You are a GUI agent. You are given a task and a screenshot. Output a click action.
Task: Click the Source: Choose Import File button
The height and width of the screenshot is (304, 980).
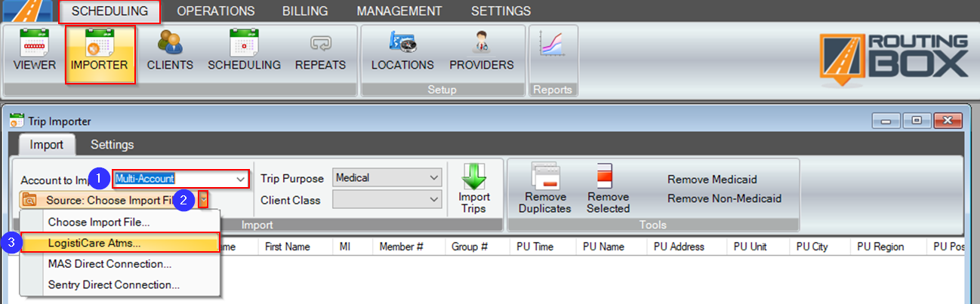tap(108, 200)
